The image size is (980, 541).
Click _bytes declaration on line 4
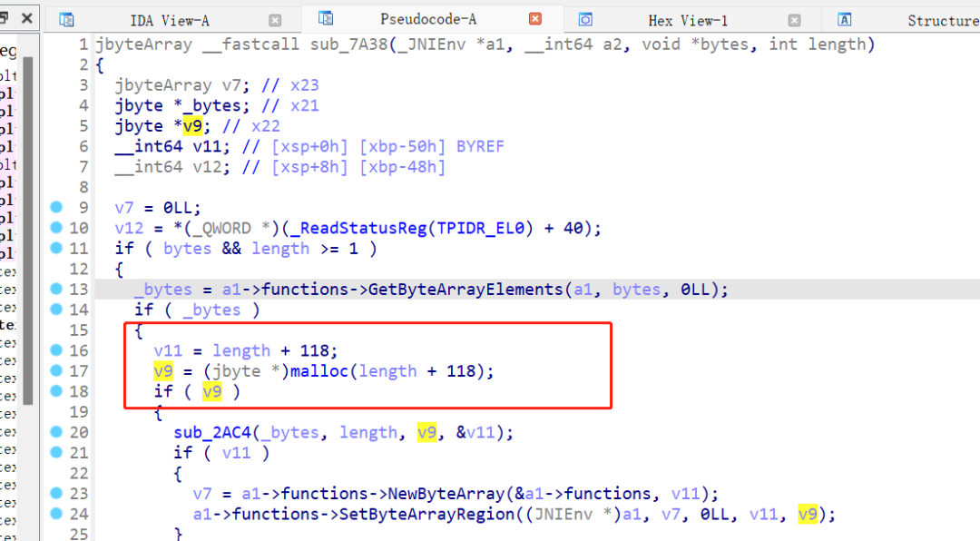[x=211, y=105]
